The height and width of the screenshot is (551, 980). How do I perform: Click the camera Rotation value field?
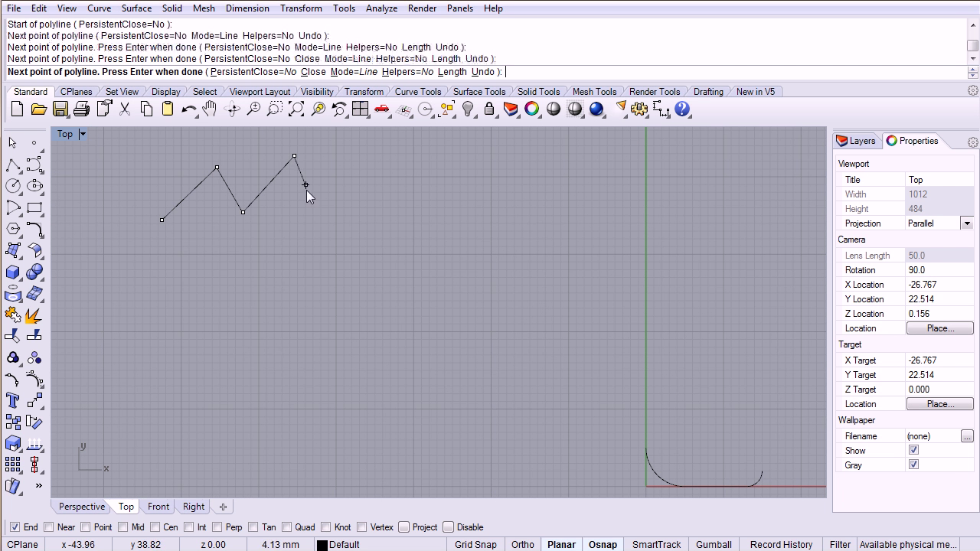(939, 270)
